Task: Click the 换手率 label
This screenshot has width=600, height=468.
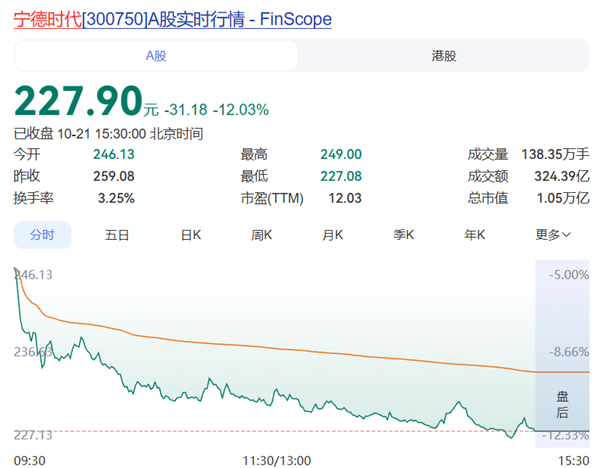Action: (x=34, y=198)
